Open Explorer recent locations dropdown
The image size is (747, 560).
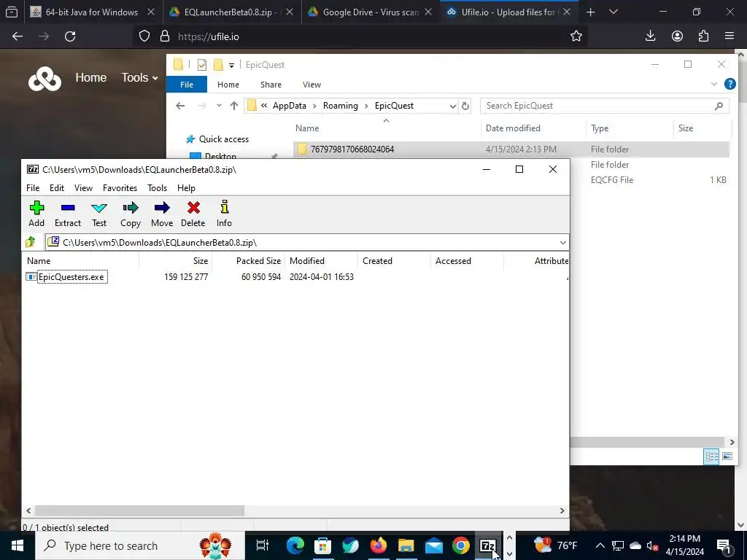pyautogui.click(x=219, y=106)
